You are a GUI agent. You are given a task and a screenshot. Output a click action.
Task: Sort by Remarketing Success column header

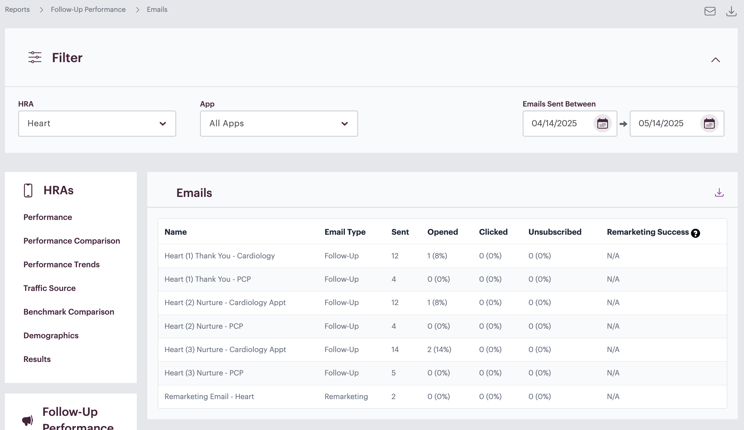pos(648,232)
